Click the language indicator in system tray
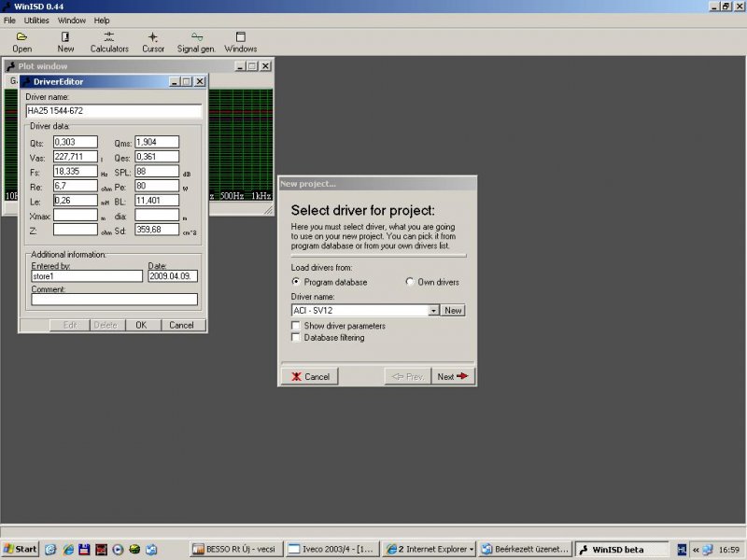747x560 pixels. click(x=682, y=550)
